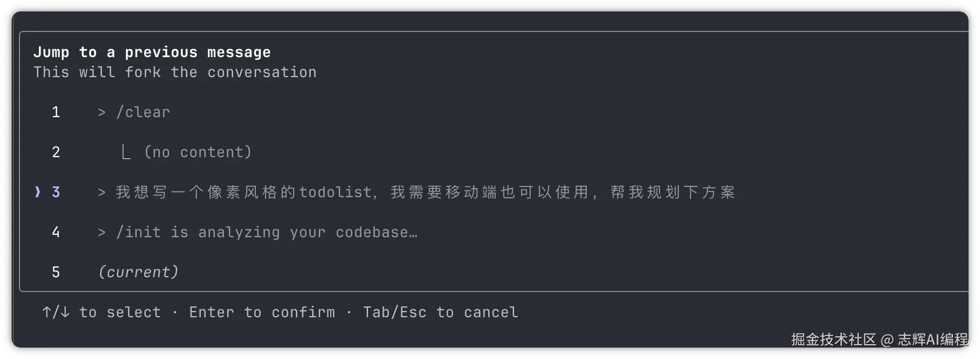Choose the Chinese pixel-style todolist message
Viewport: 980px width, 359px height.
tap(425, 192)
